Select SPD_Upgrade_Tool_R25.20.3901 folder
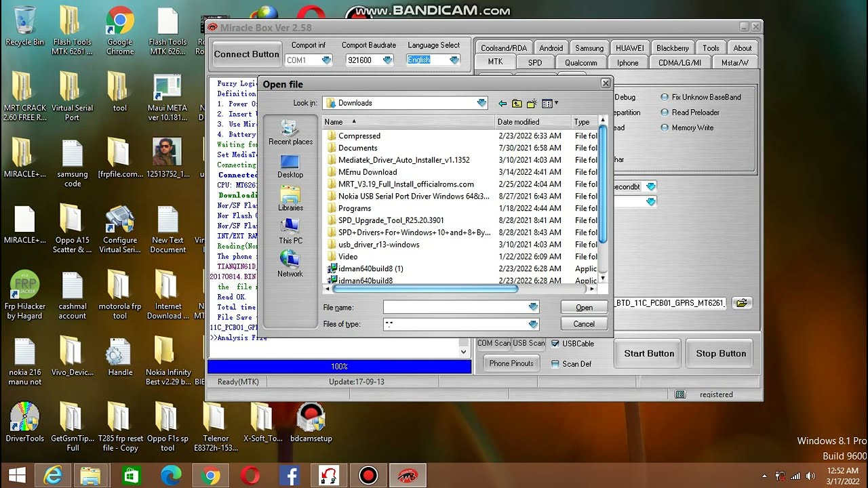This screenshot has width=868, height=488. (385, 220)
